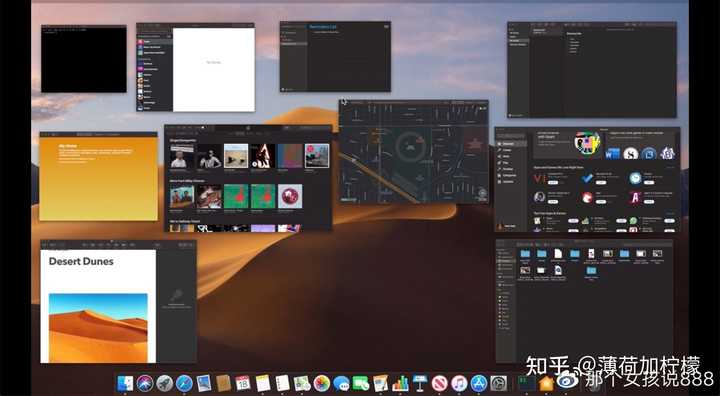Open Safari compass icon in Dock
Screen dimensions: 720x396
click(x=184, y=383)
